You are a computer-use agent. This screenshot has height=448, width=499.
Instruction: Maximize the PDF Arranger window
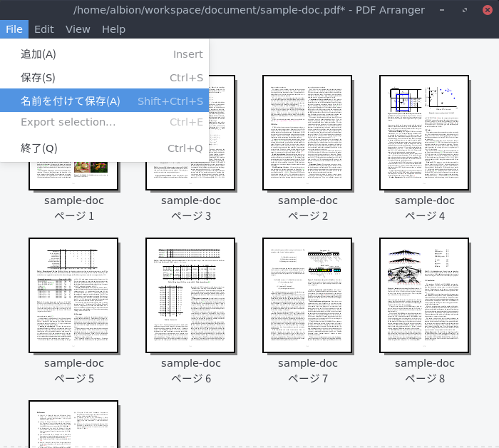pyautogui.click(x=465, y=10)
